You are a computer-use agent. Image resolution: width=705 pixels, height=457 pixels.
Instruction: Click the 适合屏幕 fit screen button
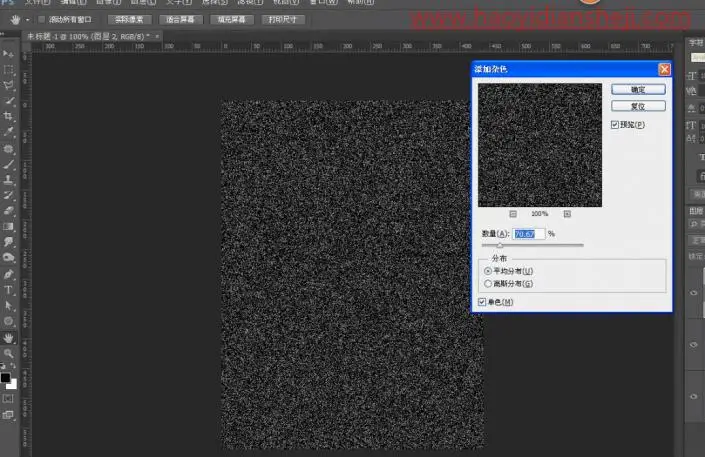181,19
